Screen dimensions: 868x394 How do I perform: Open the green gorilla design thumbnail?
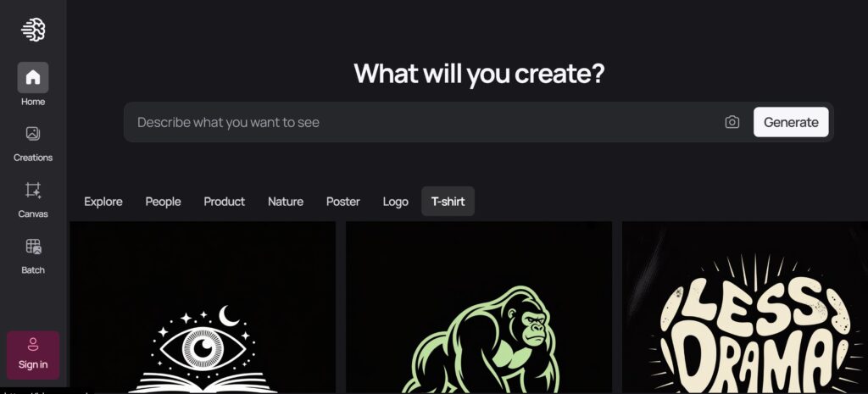(479, 308)
